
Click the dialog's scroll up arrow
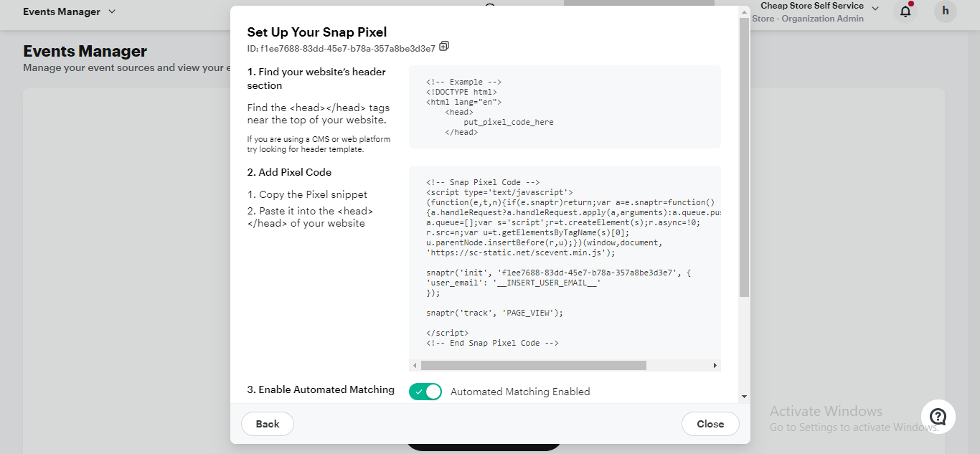click(x=744, y=12)
